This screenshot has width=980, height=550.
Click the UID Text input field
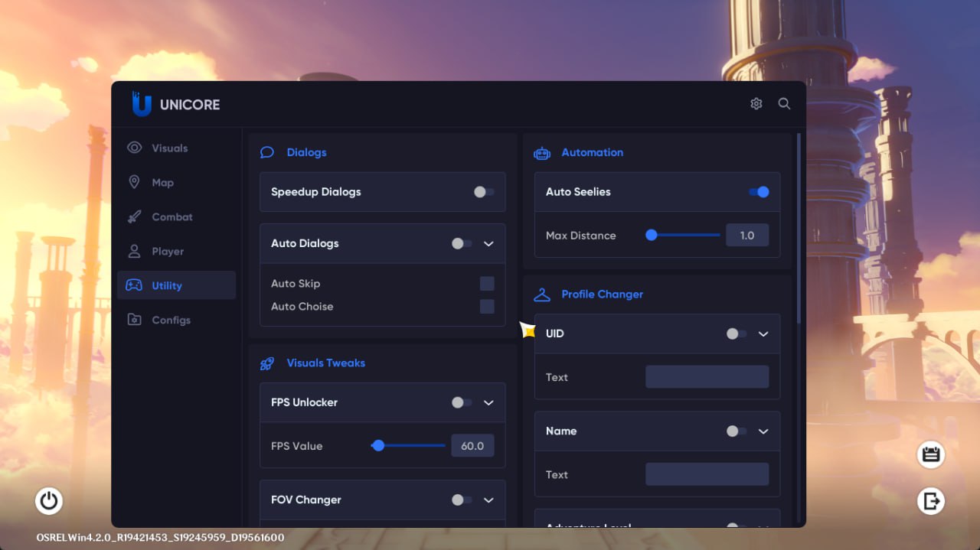tap(707, 376)
